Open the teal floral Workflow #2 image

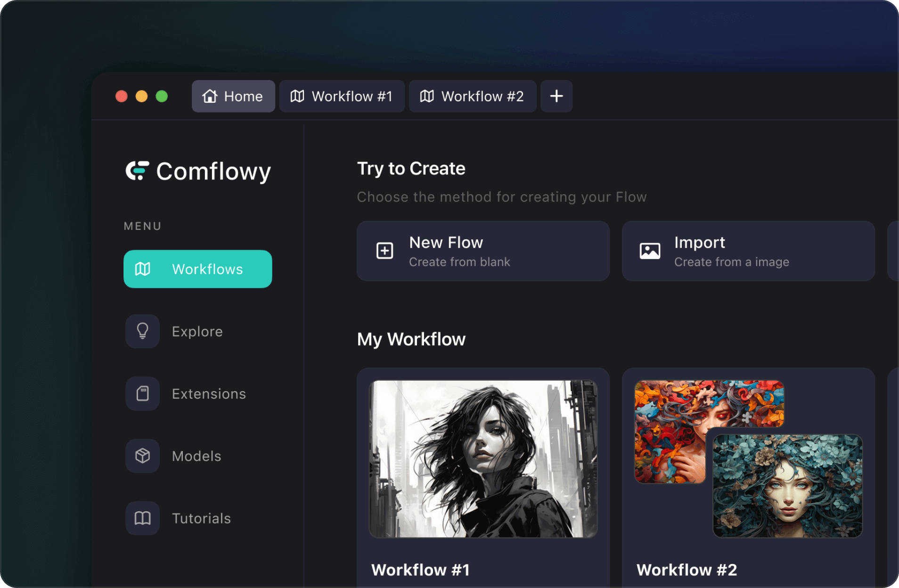click(x=788, y=486)
